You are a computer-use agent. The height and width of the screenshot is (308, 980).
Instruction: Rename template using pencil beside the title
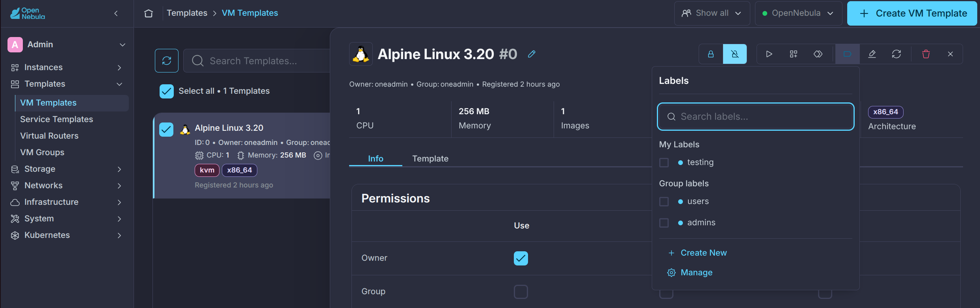532,54
